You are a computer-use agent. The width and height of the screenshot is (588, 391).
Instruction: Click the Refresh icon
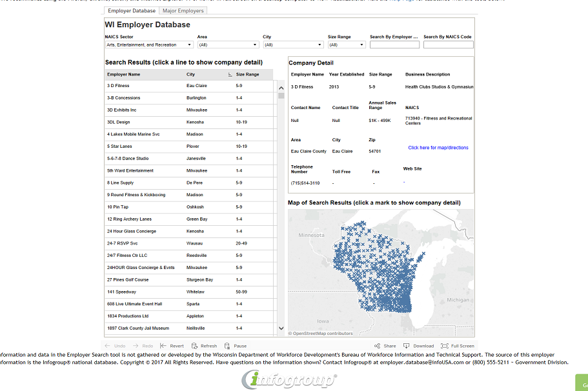(x=194, y=346)
